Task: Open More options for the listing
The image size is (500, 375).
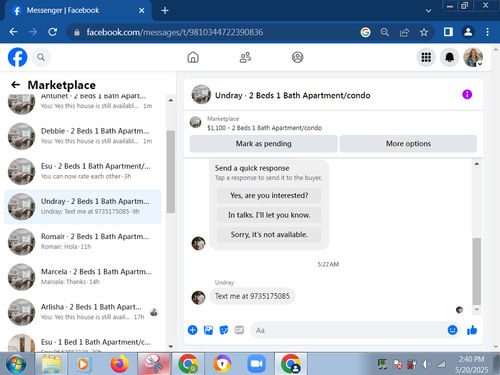Action: click(x=408, y=144)
